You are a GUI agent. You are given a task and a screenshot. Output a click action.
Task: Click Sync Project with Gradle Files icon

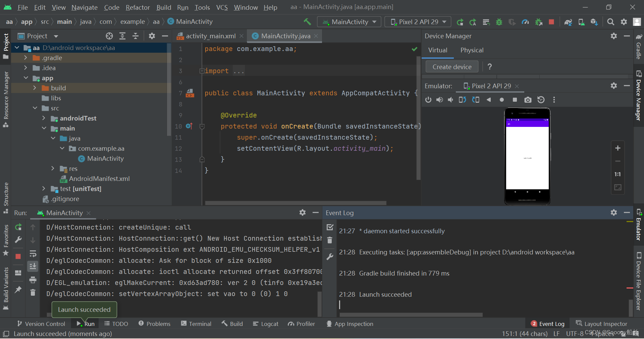coord(568,22)
